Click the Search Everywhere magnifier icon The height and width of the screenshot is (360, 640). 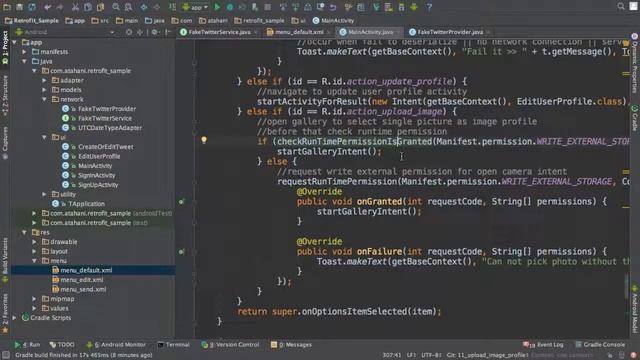tap(621, 6)
